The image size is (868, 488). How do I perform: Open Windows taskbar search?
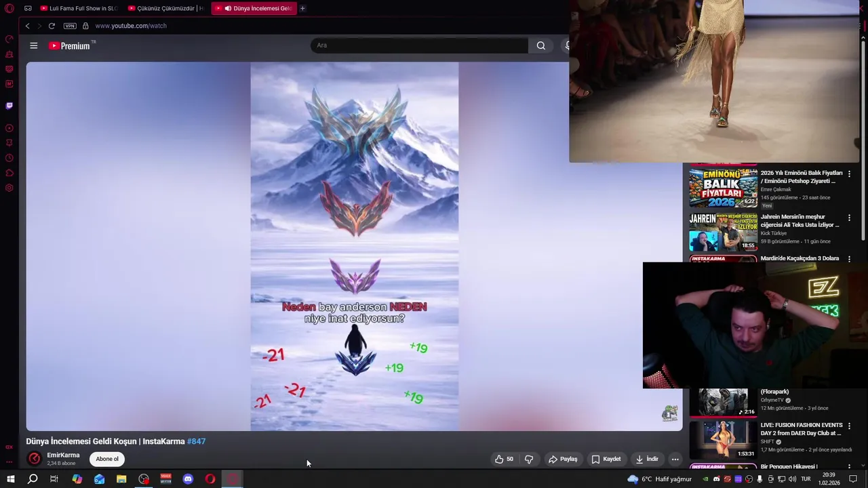(x=32, y=479)
